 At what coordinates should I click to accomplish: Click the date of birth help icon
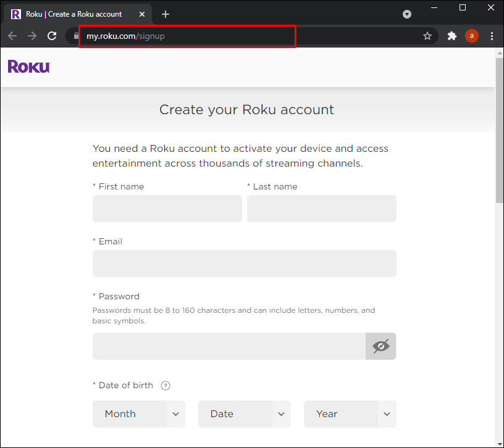point(166,386)
